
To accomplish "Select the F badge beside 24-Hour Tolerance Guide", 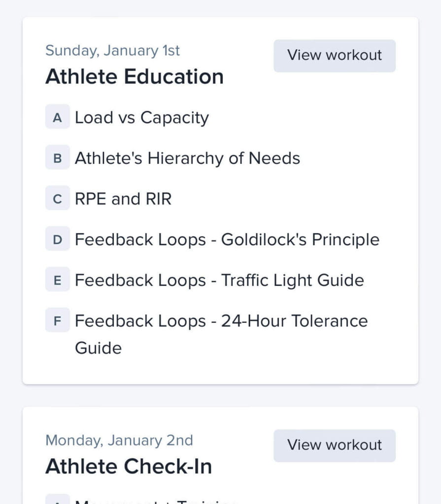I will (58, 321).
